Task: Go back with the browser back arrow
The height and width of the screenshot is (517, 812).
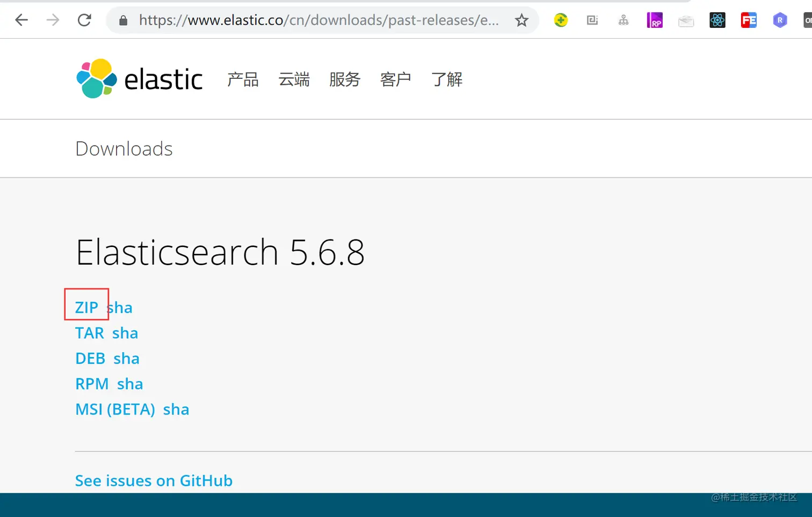Action: [21, 20]
